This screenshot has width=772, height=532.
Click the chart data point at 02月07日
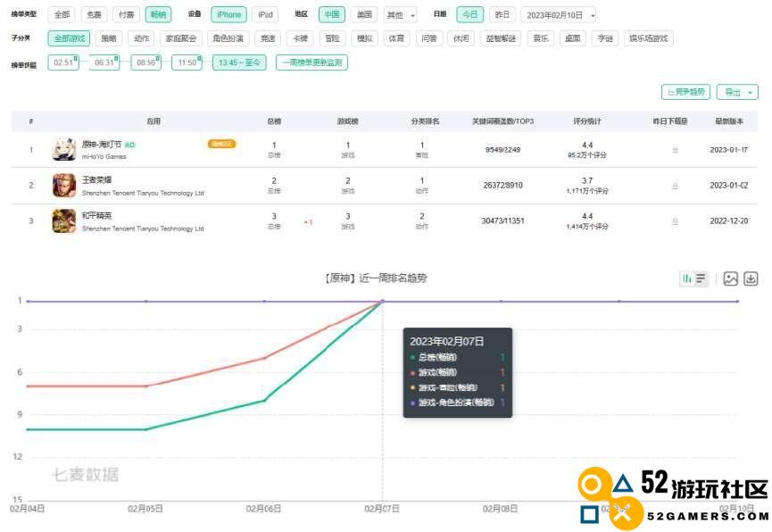[383, 301]
